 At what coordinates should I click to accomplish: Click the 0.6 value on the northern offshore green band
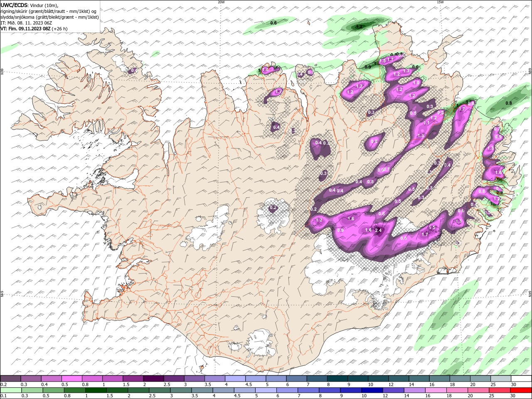coord(273,23)
